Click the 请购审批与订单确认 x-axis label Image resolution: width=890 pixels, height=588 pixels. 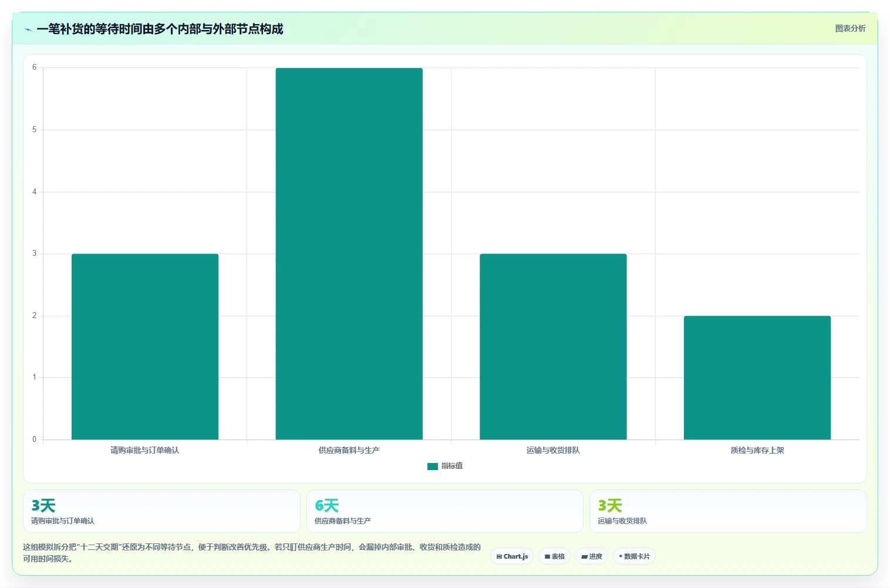145,450
